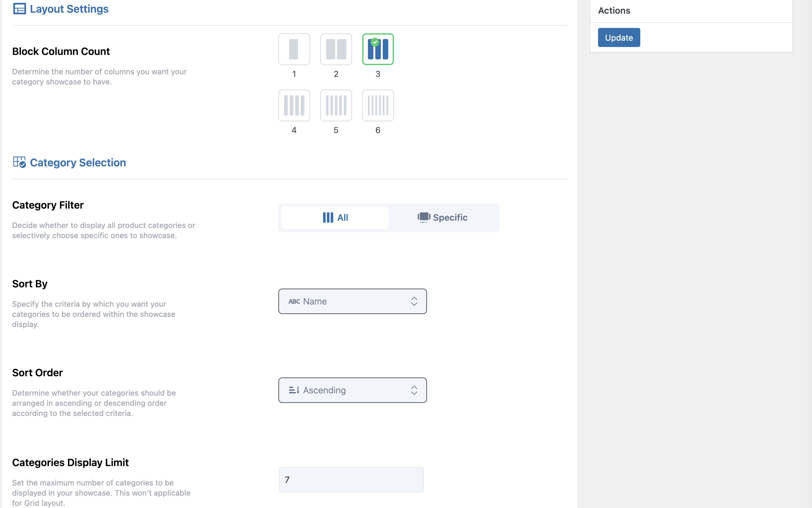Click the ABC icon in Sort By
Screen dimensions: 812x508
coord(294,301)
